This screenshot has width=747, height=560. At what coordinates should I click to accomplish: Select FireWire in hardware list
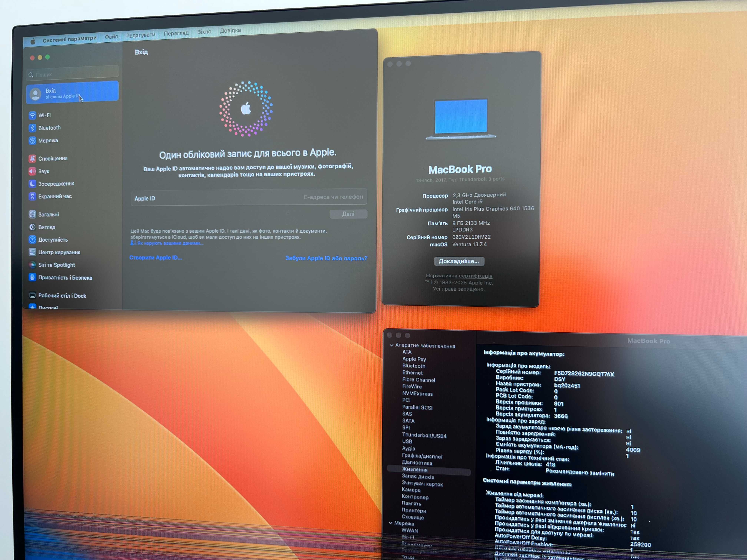412,386
